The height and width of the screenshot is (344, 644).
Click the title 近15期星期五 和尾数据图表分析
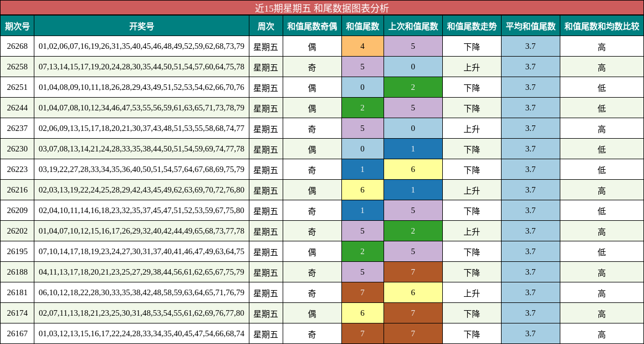click(x=322, y=8)
